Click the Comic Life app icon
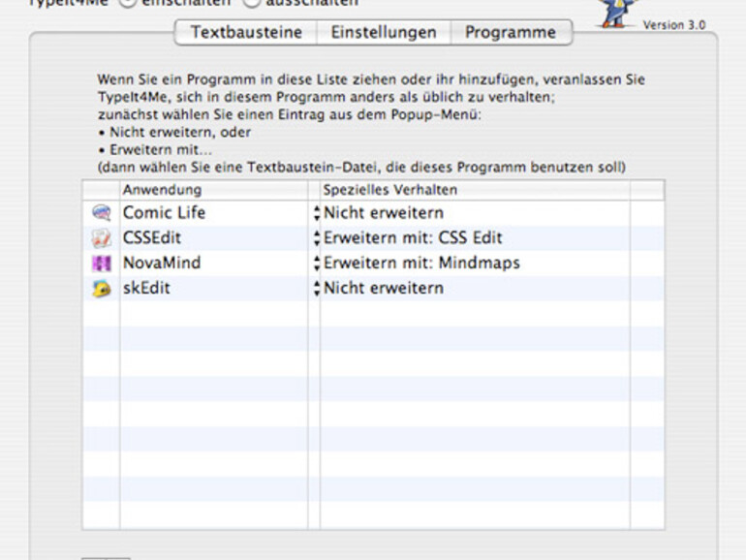The height and width of the screenshot is (560, 746). [x=102, y=213]
